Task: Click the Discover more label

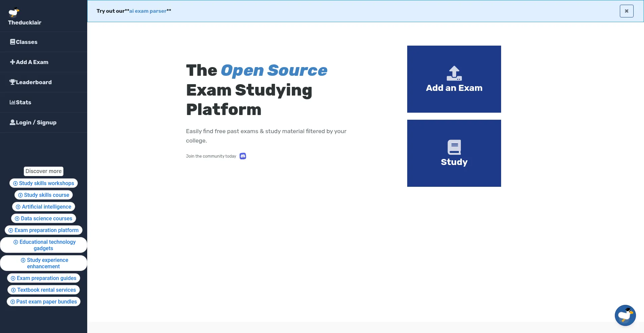Action: tap(44, 171)
